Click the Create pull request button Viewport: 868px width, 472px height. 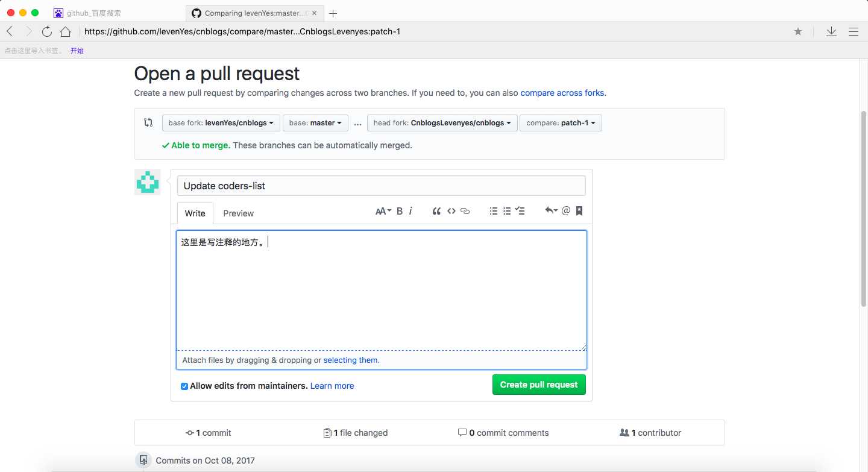[x=539, y=385]
